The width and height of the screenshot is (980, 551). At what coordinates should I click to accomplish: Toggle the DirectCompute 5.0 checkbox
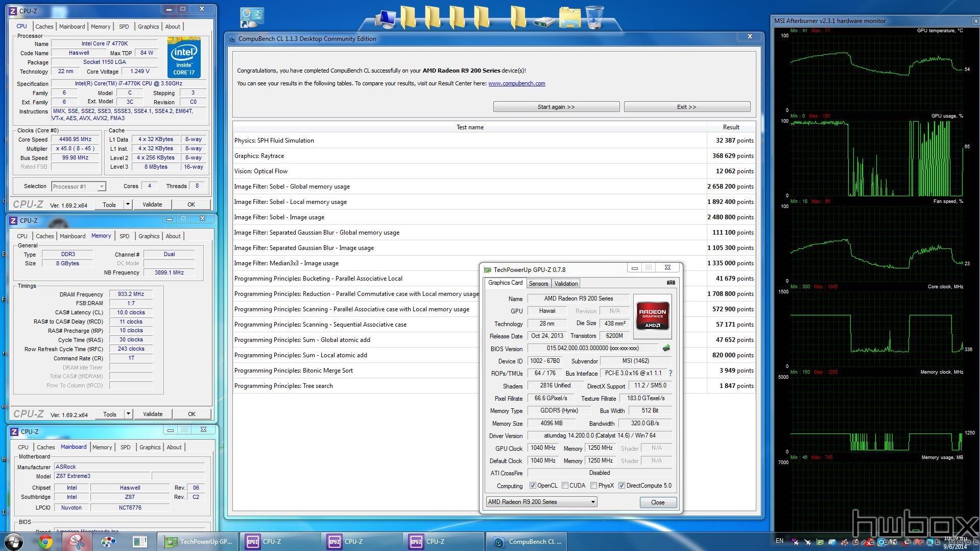click(x=622, y=486)
